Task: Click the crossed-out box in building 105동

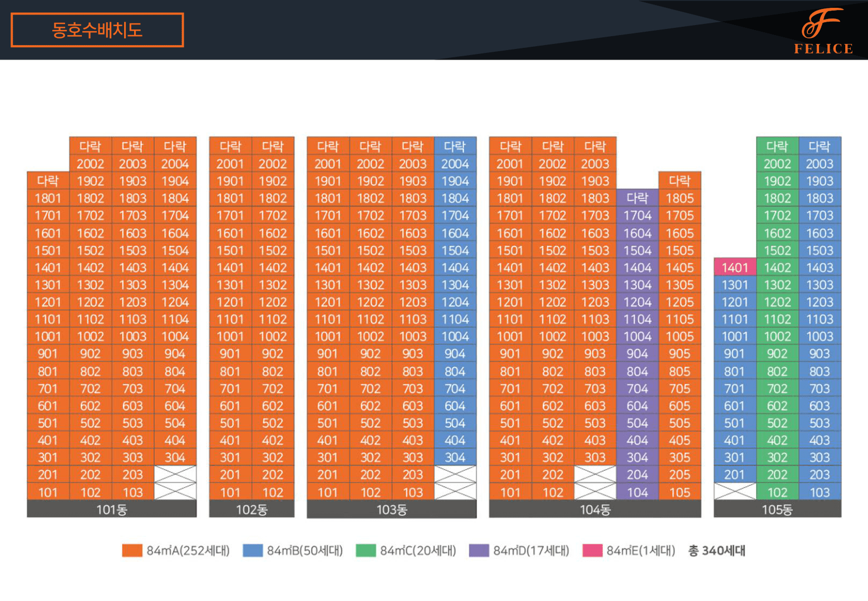Action: (x=734, y=492)
